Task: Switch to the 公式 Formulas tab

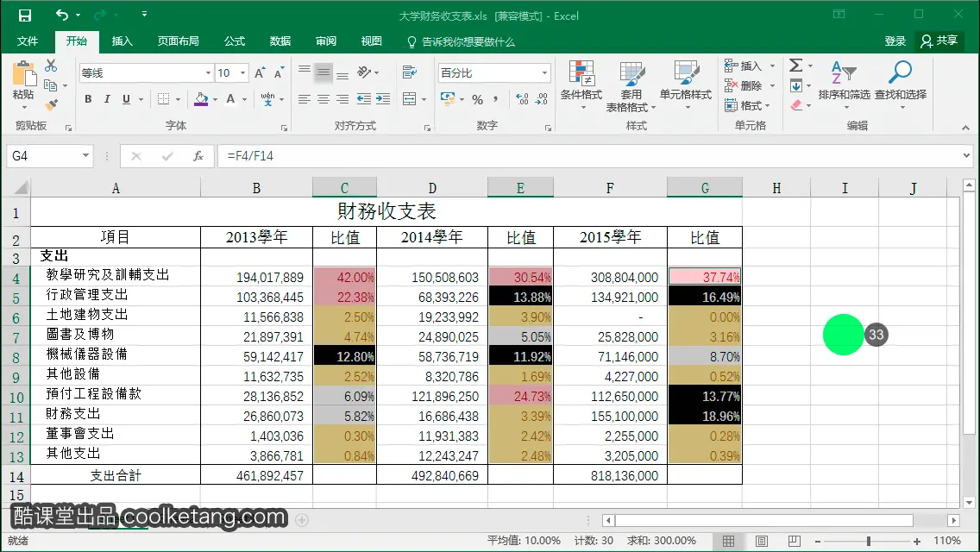Action: click(235, 41)
